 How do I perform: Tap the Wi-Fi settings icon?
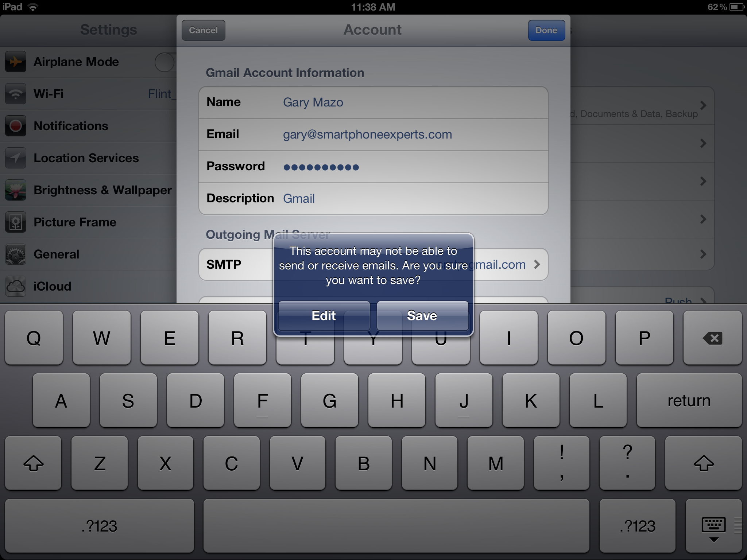click(14, 94)
